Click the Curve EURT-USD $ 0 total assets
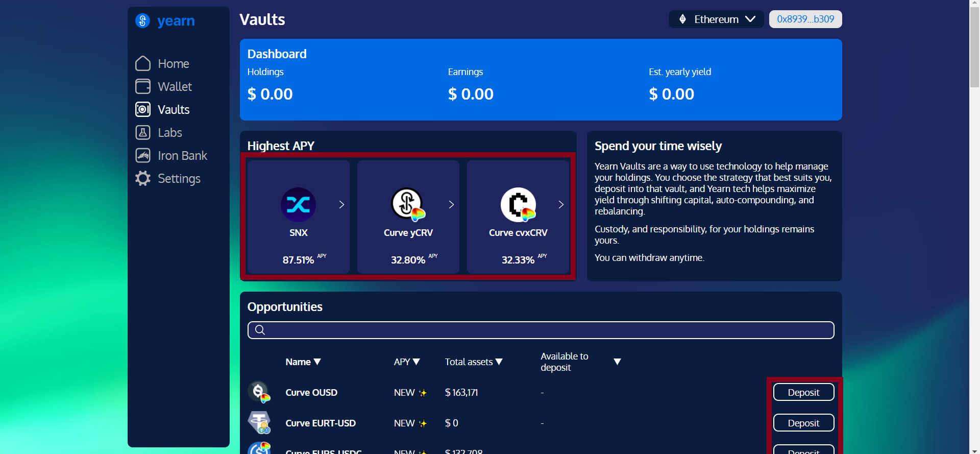 pos(452,423)
